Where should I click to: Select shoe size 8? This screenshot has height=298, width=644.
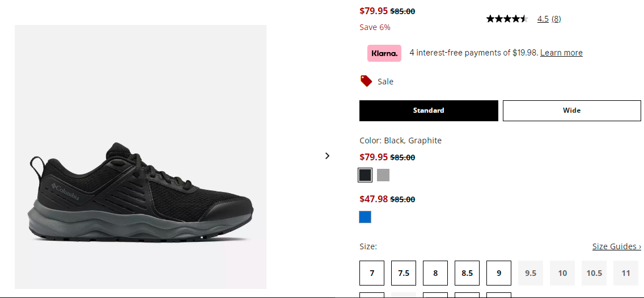435,273
